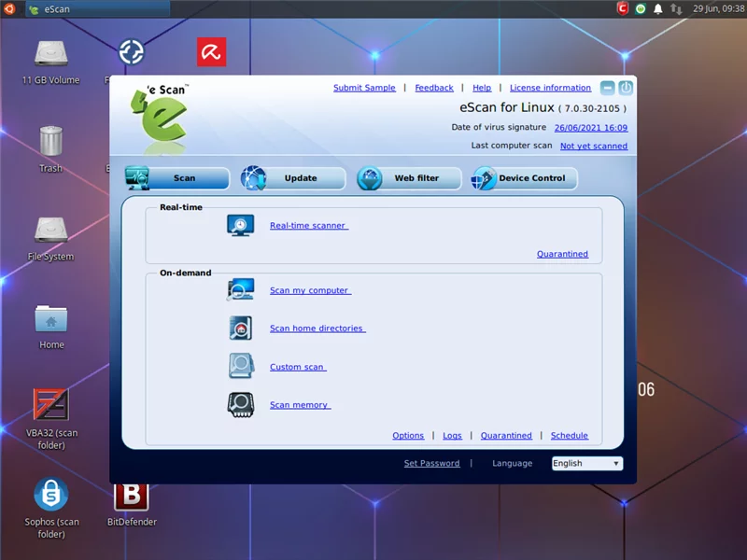Click the Scan my computer icon
747x560 pixels.
[x=241, y=289]
